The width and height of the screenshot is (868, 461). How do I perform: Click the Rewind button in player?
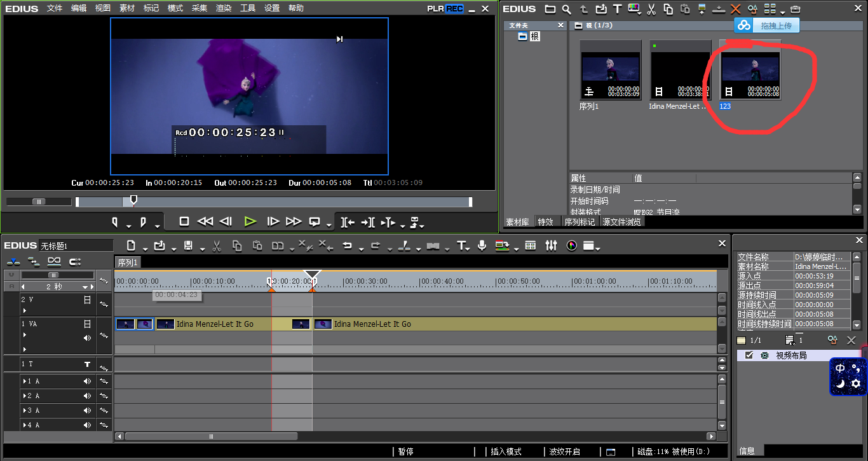(x=205, y=221)
